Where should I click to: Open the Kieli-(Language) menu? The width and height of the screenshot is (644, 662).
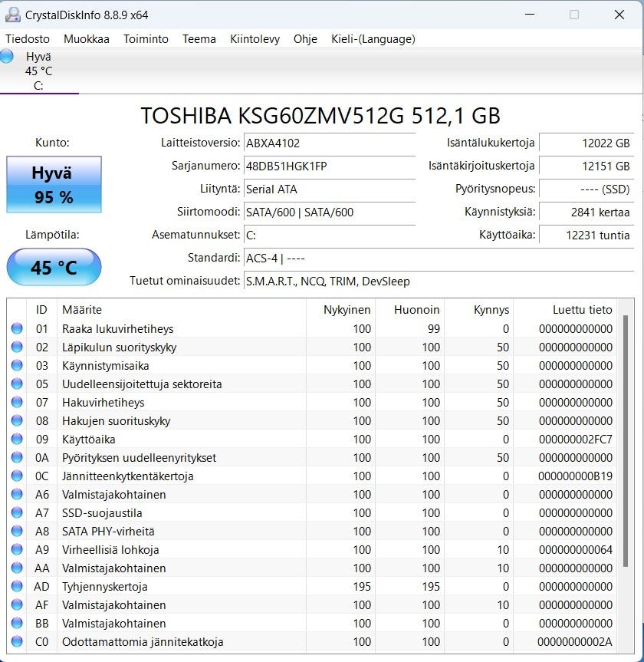pos(373,39)
